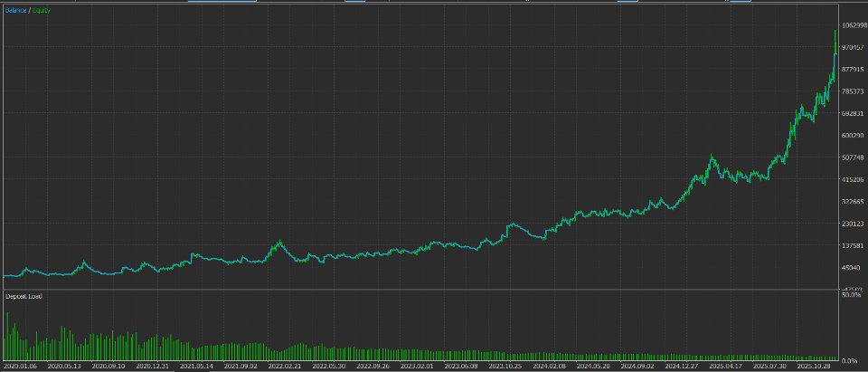This screenshot has height=372, width=868.
Task: Pick the 2024.12.27 date label
Action: tap(682, 367)
